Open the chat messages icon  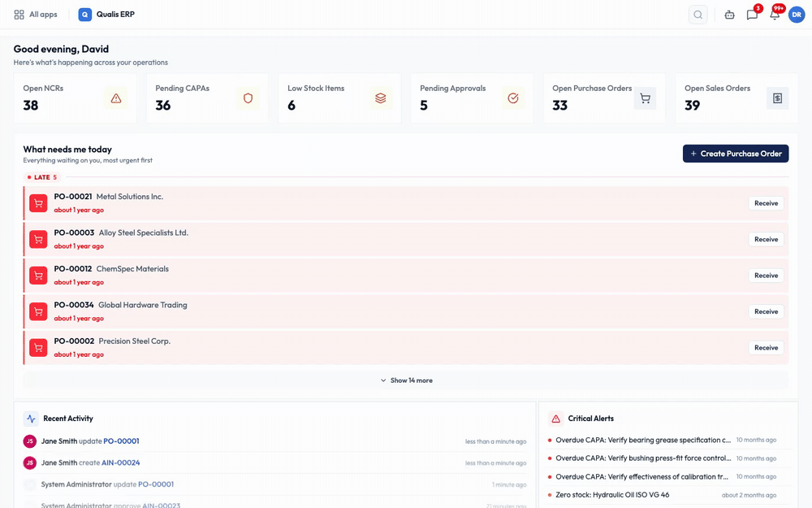(752, 15)
